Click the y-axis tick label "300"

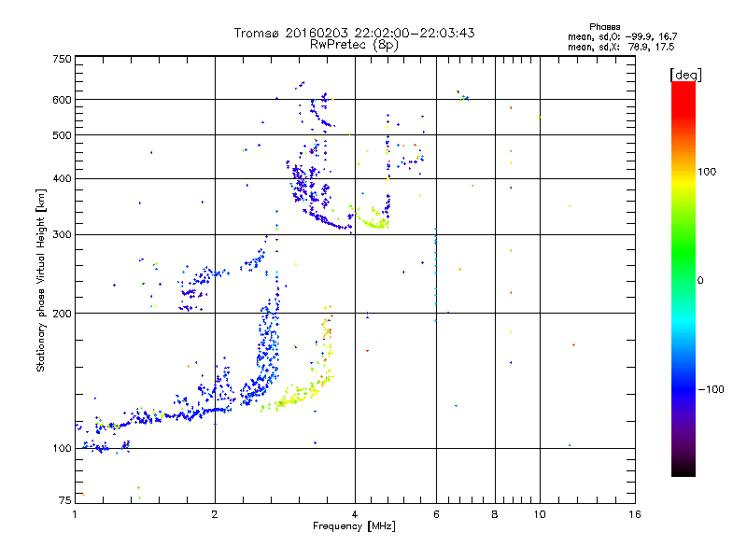point(62,235)
